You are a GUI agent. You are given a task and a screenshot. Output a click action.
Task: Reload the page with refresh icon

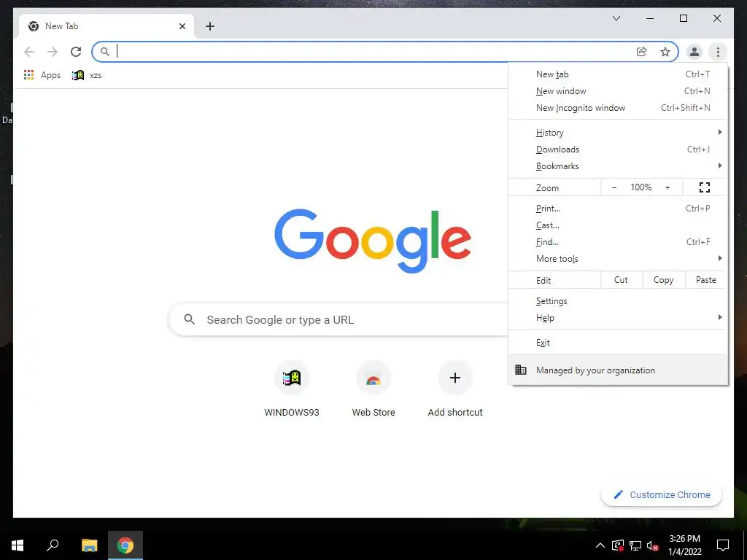pyautogui.click(x=76, y=52)
